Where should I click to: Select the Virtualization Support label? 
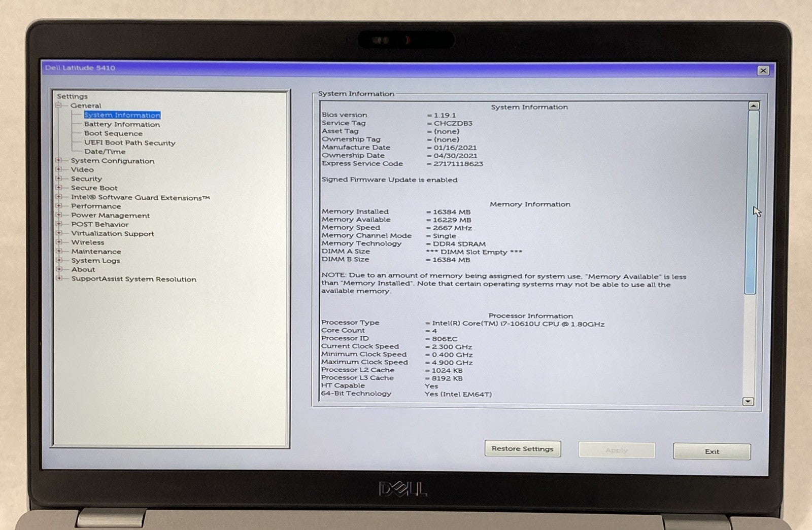[113, 234]
